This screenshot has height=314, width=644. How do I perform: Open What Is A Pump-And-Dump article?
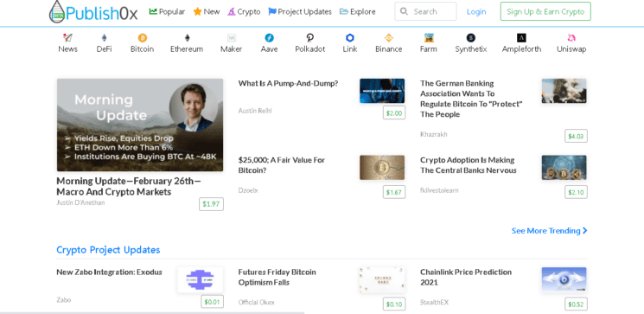click(288, 83)
